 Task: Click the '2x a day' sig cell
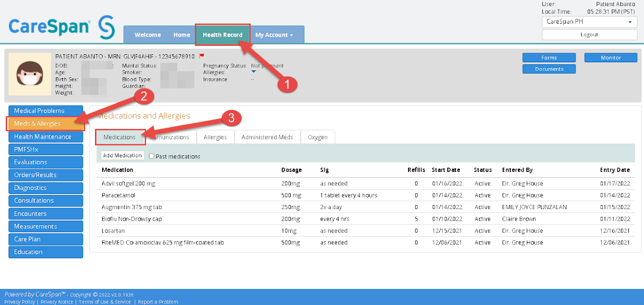click(x=331, y=207)
